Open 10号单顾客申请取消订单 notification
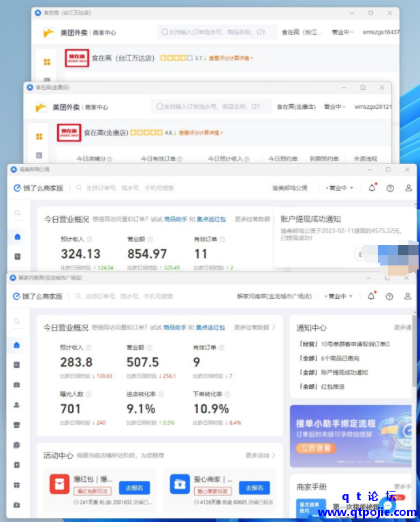This screenshot has height=522, width=420. pos(344,344)
